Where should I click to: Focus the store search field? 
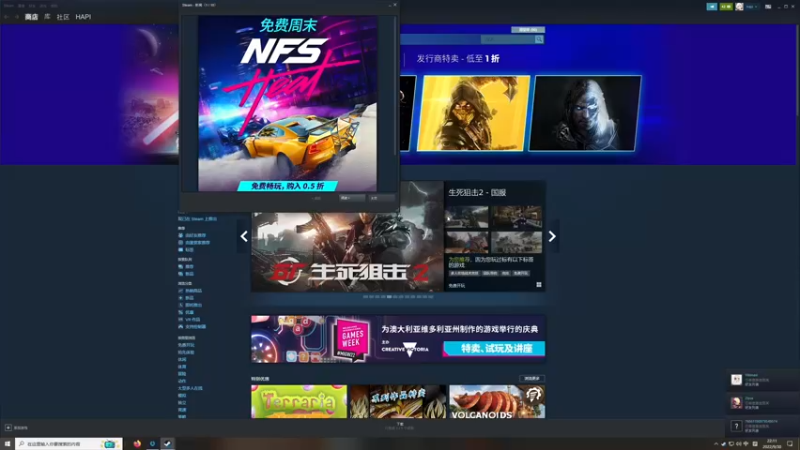[x=507, y=39]
